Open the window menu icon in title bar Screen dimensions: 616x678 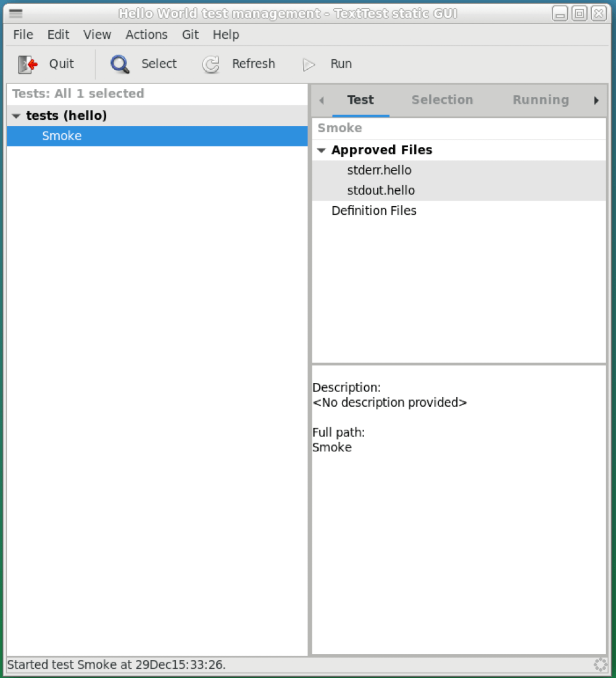tap(15, 14)
